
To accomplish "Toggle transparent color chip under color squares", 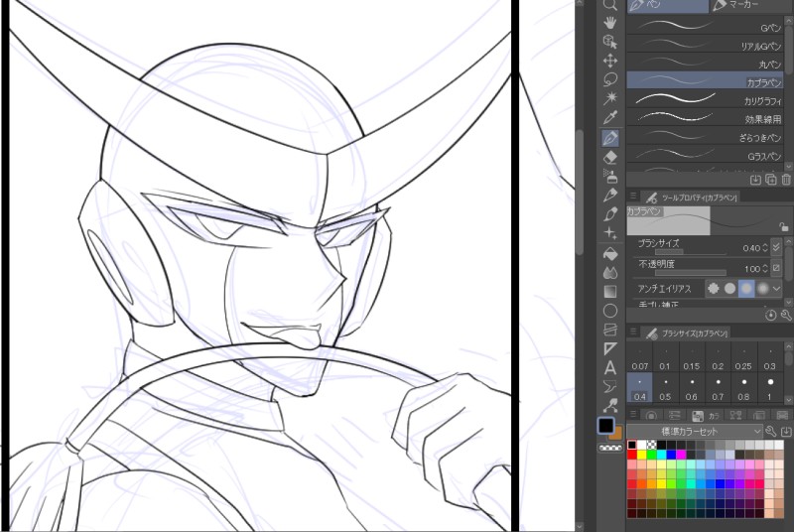I will pos(610,448).
